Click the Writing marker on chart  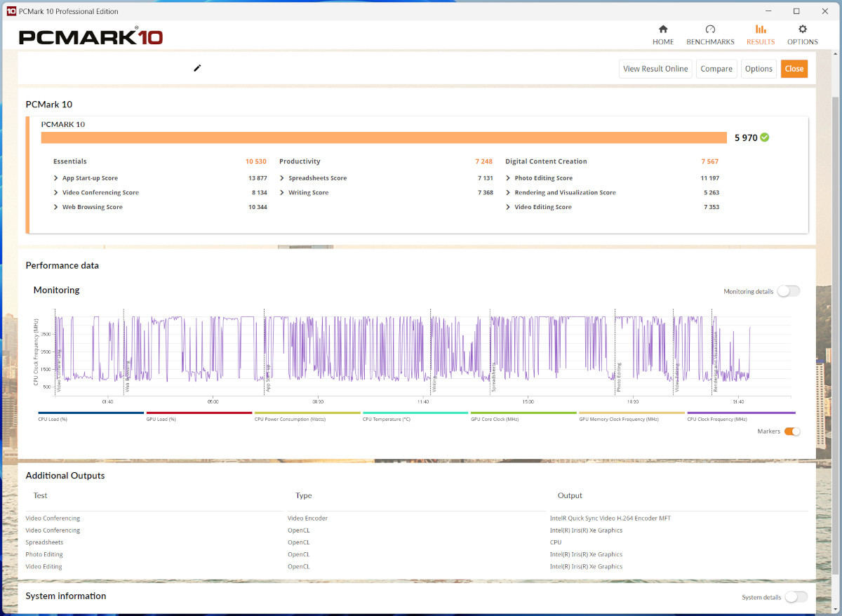pyautogui.click(x=435, y=384)
